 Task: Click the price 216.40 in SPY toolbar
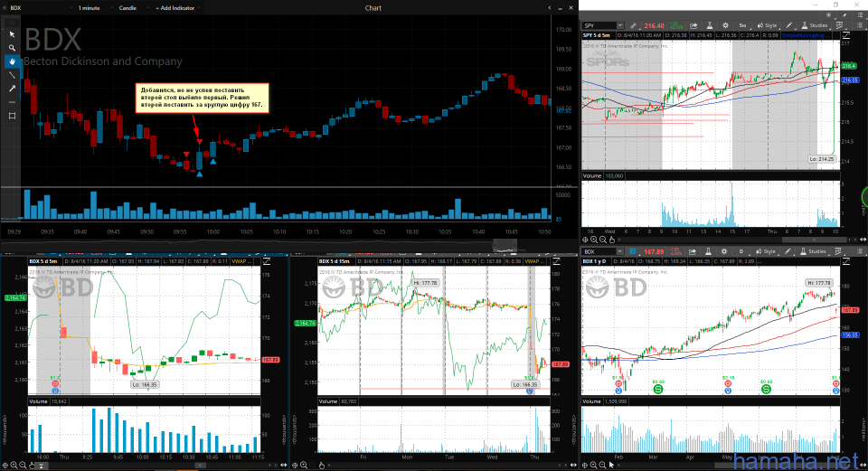(x=654, y=25)
